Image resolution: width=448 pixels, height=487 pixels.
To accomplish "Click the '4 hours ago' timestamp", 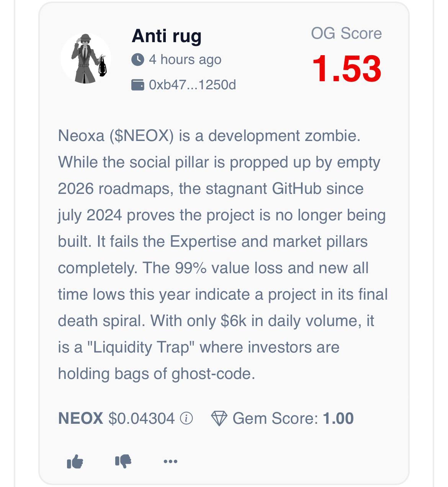I will [185, 60].
